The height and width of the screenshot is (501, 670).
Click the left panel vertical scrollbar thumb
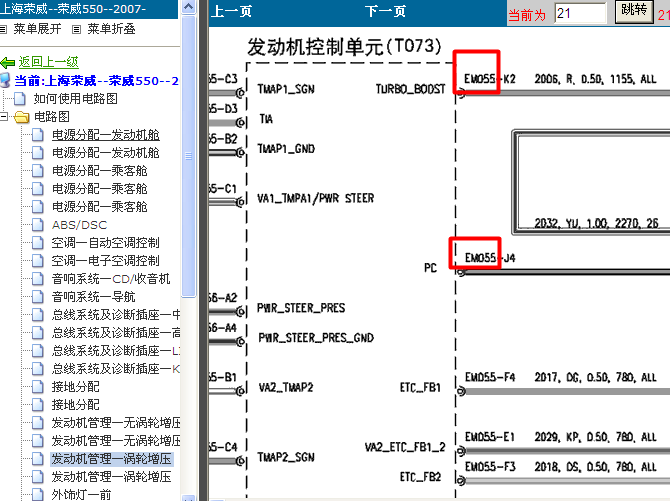tap(188, 156)
